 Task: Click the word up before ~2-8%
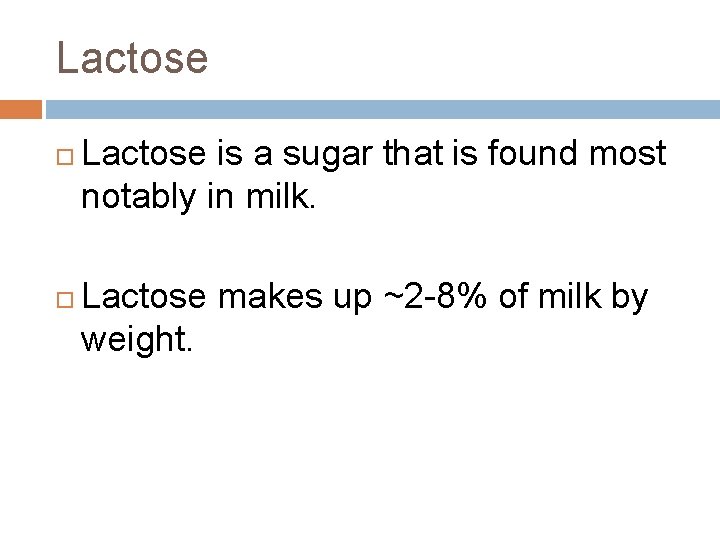pyautogui.click(x=352, y=299)
